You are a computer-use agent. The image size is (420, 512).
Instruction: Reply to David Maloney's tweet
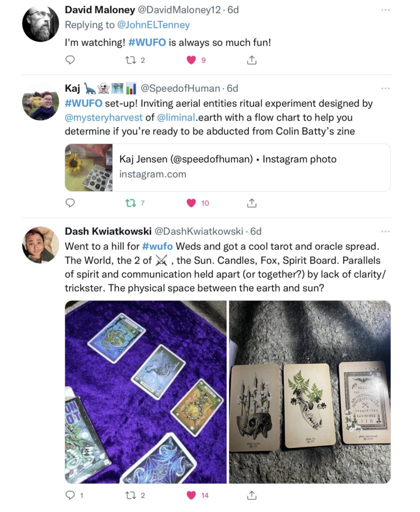70,60
